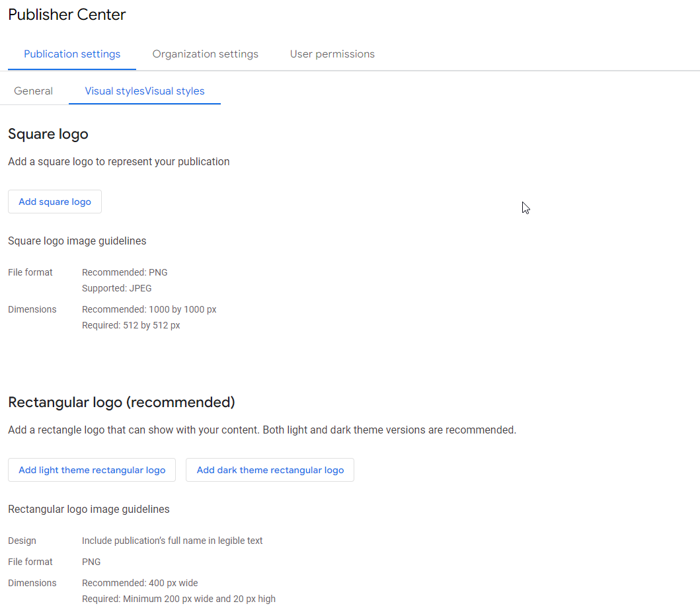
Task: Click the Square logo image guidelines label
Action: [x=77, y=241]
